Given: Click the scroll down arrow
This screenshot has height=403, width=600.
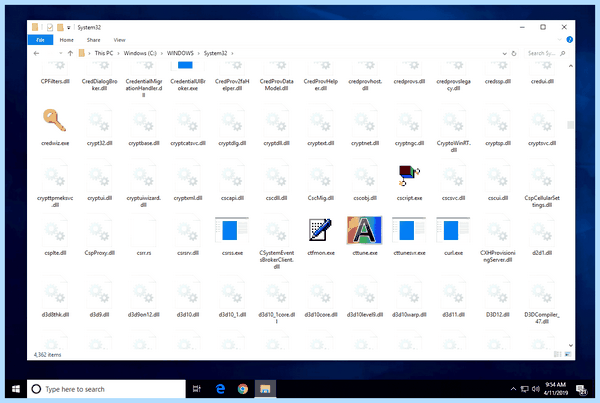Looking at the screenshot, I should [x=570, y=345].
